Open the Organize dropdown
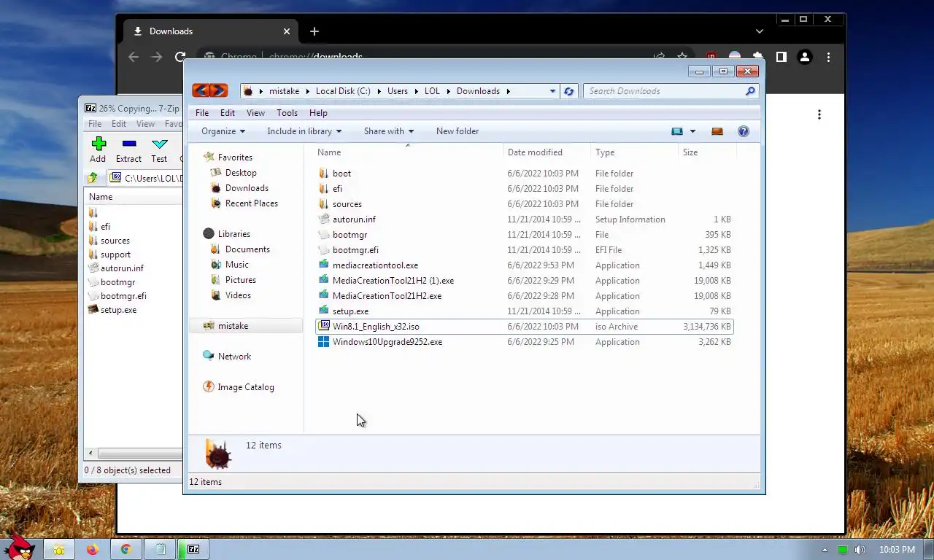The image size is (934, 560). 223,131
